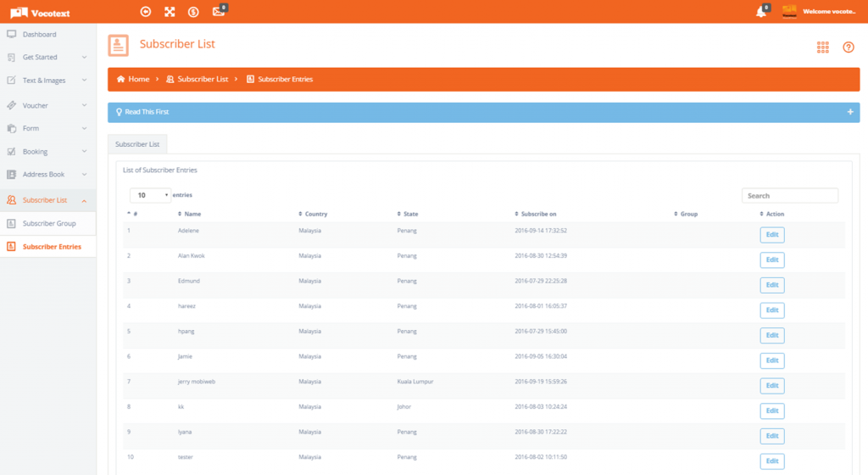Screen dimensions: 868x475
Task: Go to Subscriber List in the breadcrumb
Action: pos(203,79)
